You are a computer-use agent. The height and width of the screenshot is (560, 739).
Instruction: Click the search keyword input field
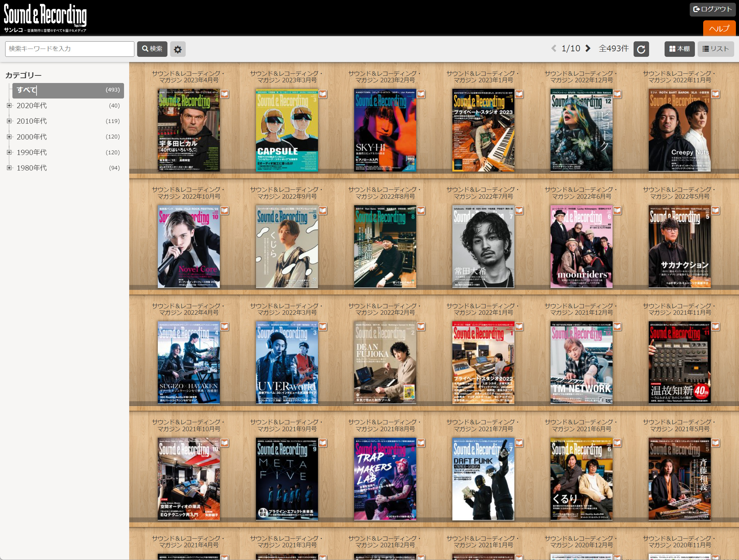(x=70, y=49)
